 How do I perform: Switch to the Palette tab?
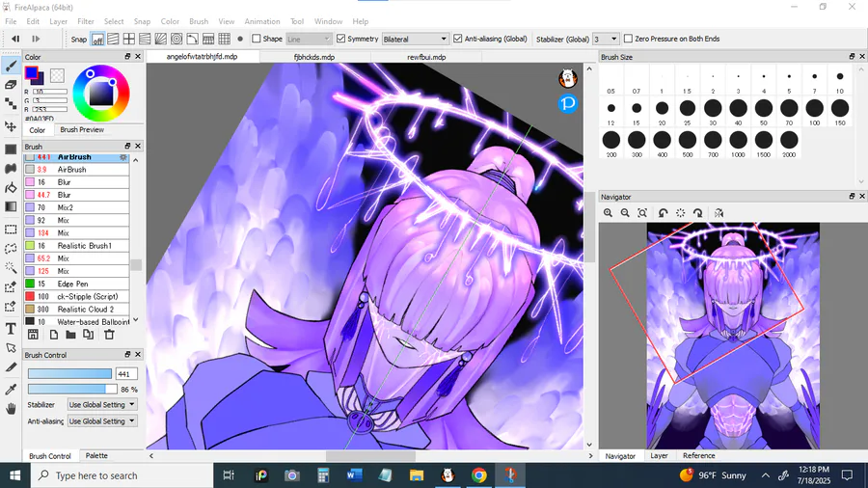point(96,455)
